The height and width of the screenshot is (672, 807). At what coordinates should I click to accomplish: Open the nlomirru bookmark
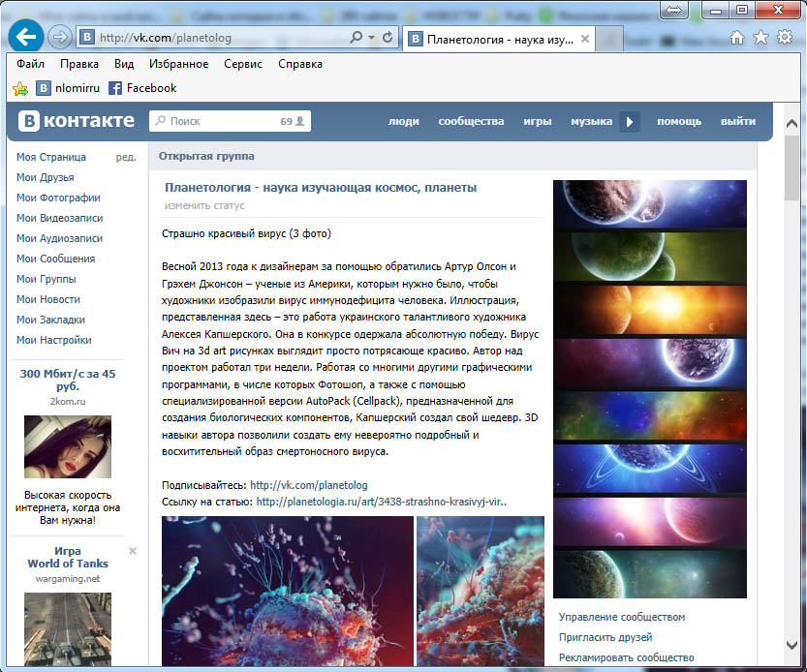coord(68,88)
